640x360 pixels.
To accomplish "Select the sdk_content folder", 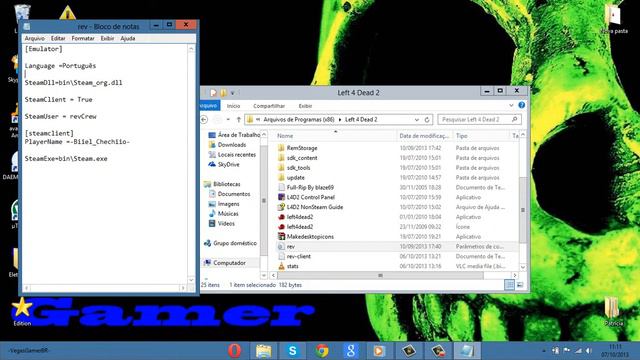I will coord(297,158).
